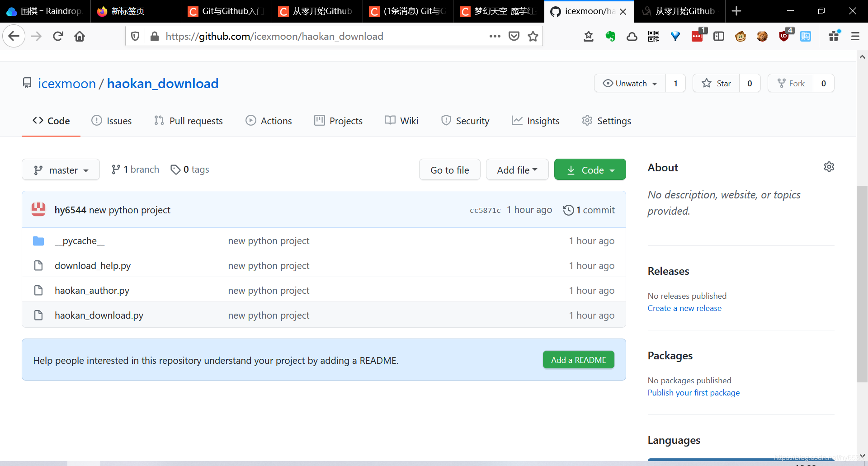
Task: Open the __pycache__ folder
Action: 80,241
